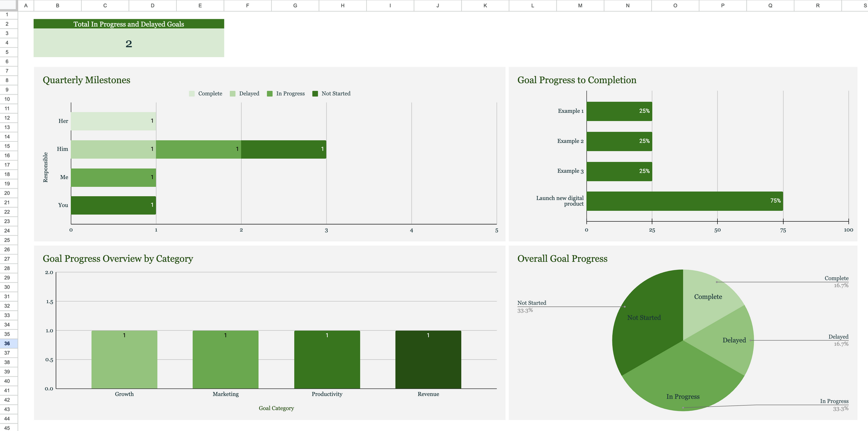The width and height of the screenshot is (868, 431).
Task: Click the Launch new digital product 75% bar
Action: [684, 201]
